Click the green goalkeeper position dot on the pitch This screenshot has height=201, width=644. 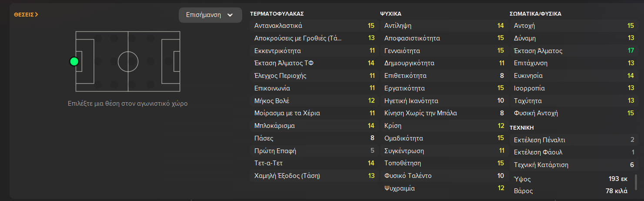pos(74,61)
